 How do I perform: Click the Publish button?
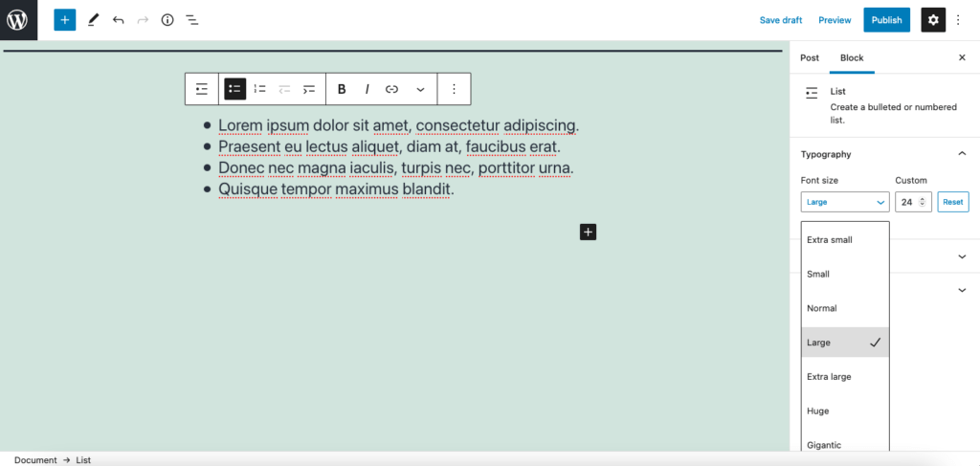[x=887, y=20]
